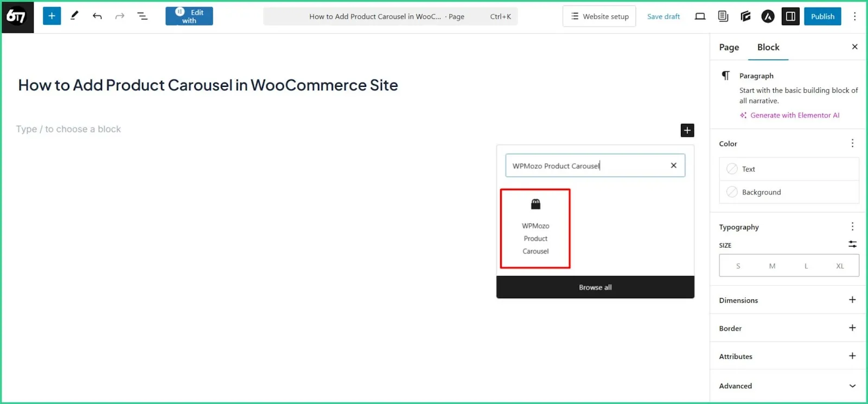Select font size XL
This screenshot has height=404, width=868.
[840, 266]
